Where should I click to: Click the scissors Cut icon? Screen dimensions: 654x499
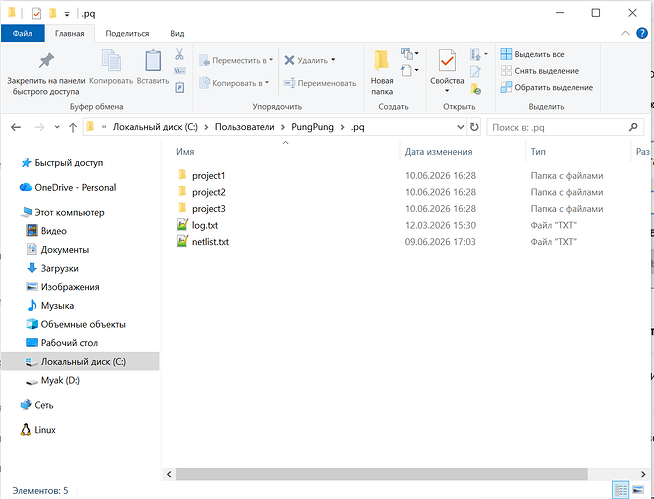point(179,54)
